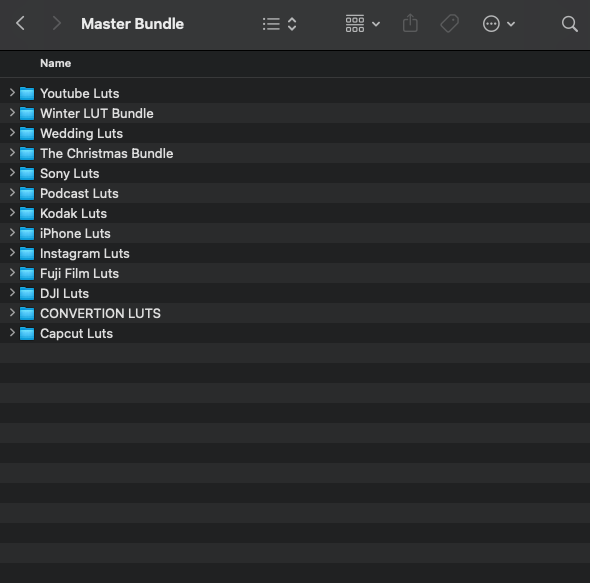Expand the Youtube Luts folder
Image resolution: width=590 pixels, height=583 pixels.
pos(12,93)
